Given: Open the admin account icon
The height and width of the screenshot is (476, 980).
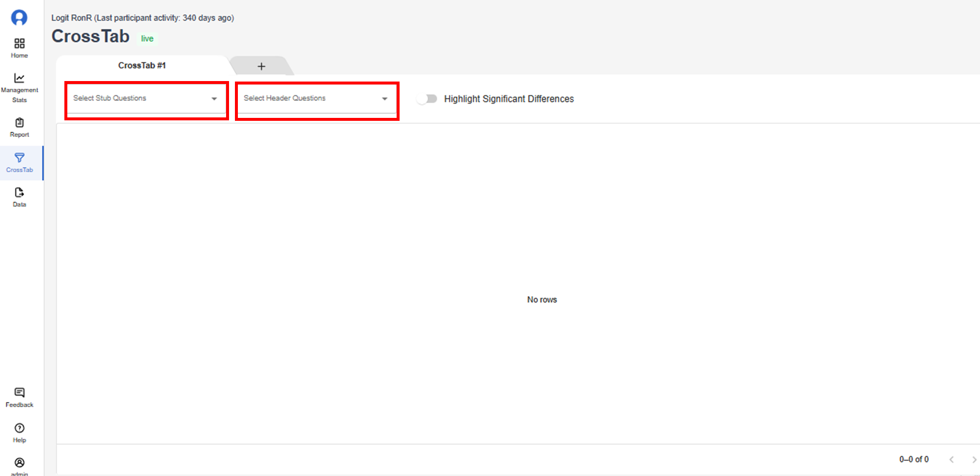Looking at the screenshot, I should click(x=19, y=463).
